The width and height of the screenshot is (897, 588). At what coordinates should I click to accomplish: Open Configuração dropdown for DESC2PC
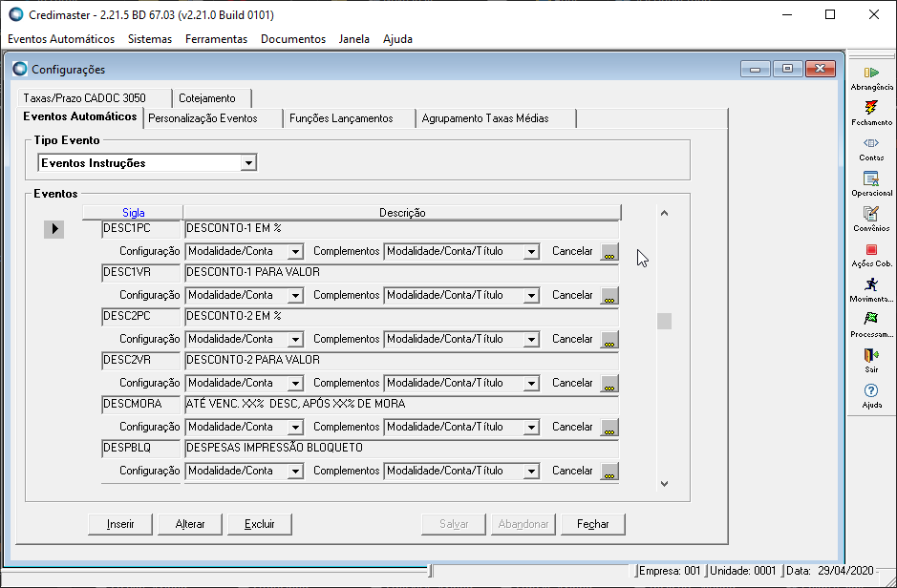click(295, 340)
